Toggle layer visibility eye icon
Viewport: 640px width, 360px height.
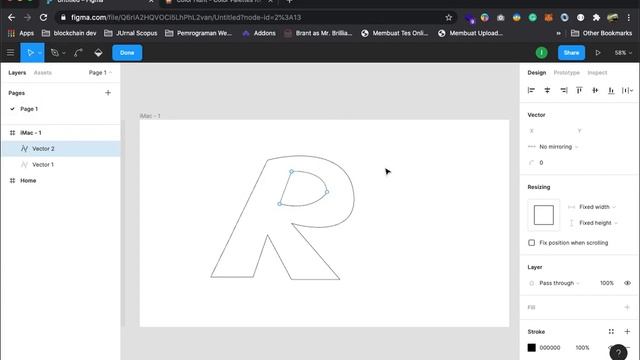(627, 283)
